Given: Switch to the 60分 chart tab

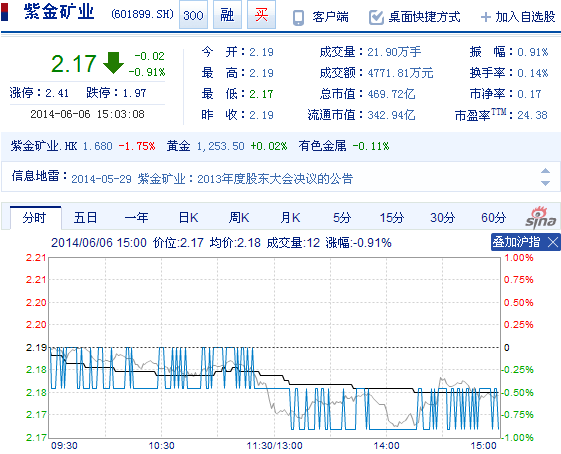Looking at the screenshot, I should tap(493, 218).
